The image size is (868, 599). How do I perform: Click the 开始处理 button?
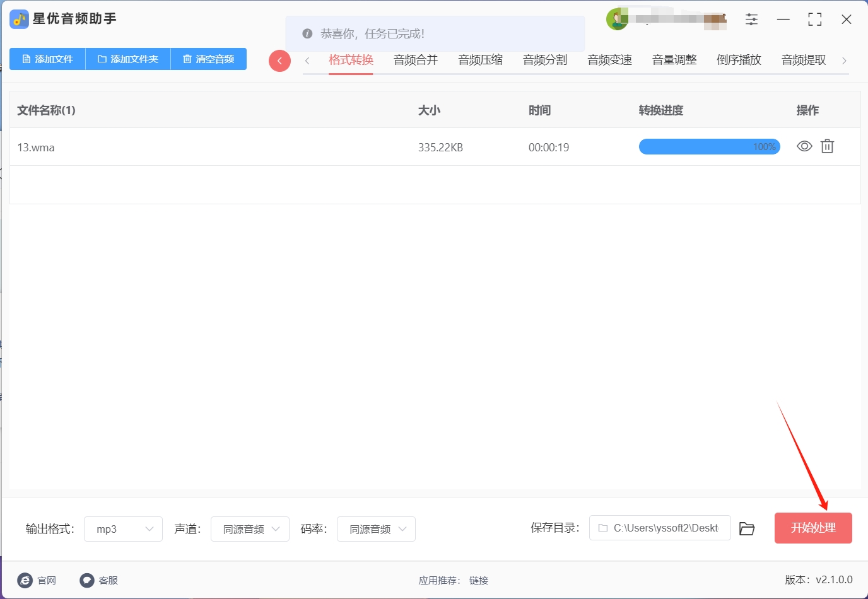click(x=813, y=528)
